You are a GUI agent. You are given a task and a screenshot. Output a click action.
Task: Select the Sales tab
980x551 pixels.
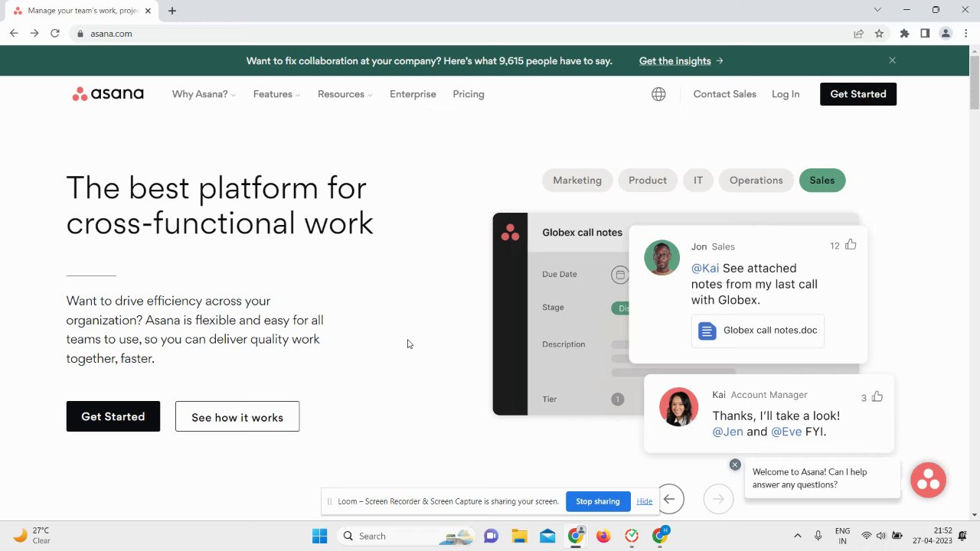[822, 181]
